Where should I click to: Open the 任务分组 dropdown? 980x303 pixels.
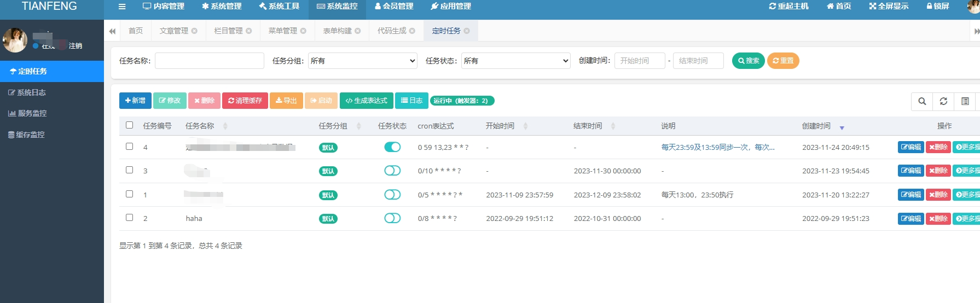362,61
